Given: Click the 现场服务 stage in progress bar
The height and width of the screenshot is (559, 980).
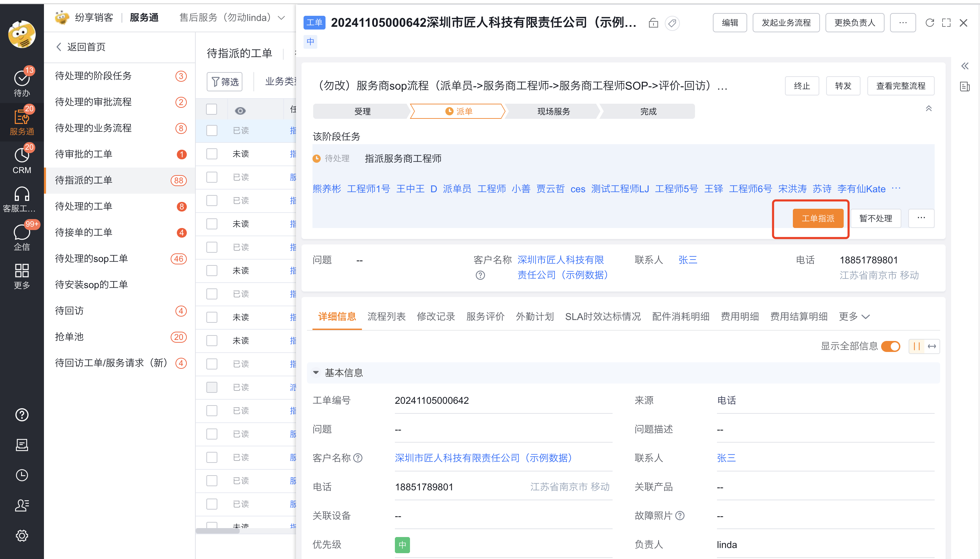Looking at the screenshot, I should tap(553, 111).
